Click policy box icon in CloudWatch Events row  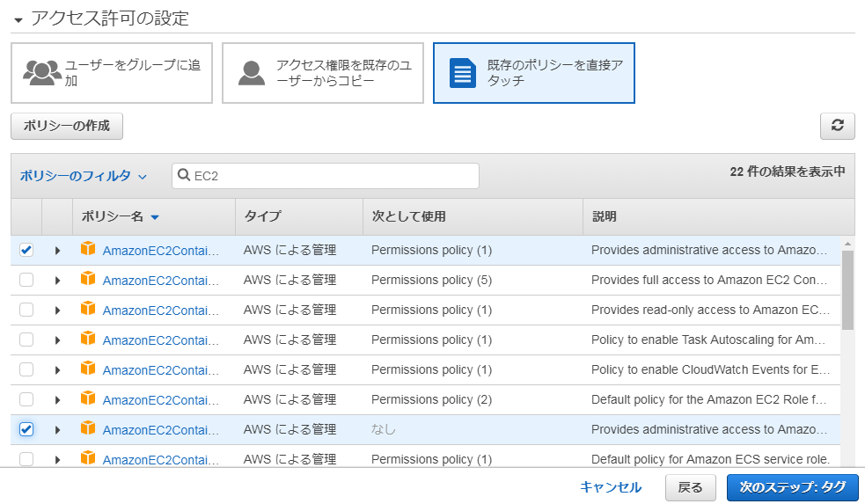88,369
